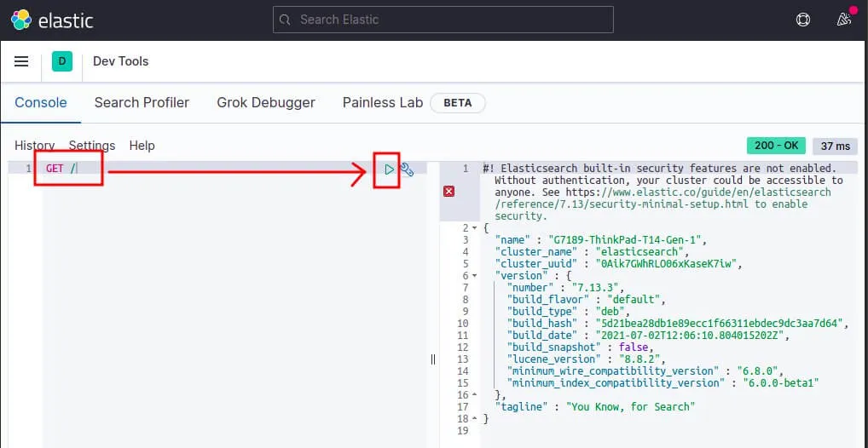The height and width of the screenshot is (448, 868).
Task: Click the fold marker at line 18
Action: (x=474, y=419)
